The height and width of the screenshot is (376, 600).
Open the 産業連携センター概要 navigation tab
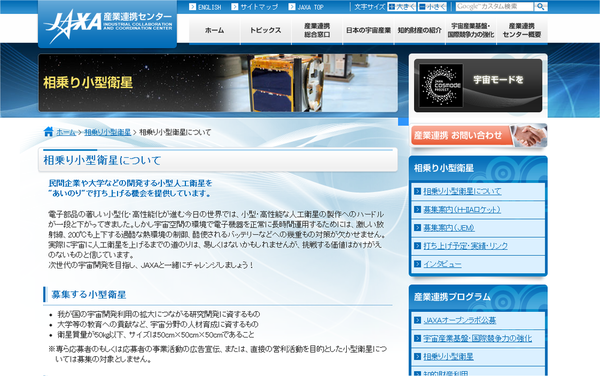(522, 30)
